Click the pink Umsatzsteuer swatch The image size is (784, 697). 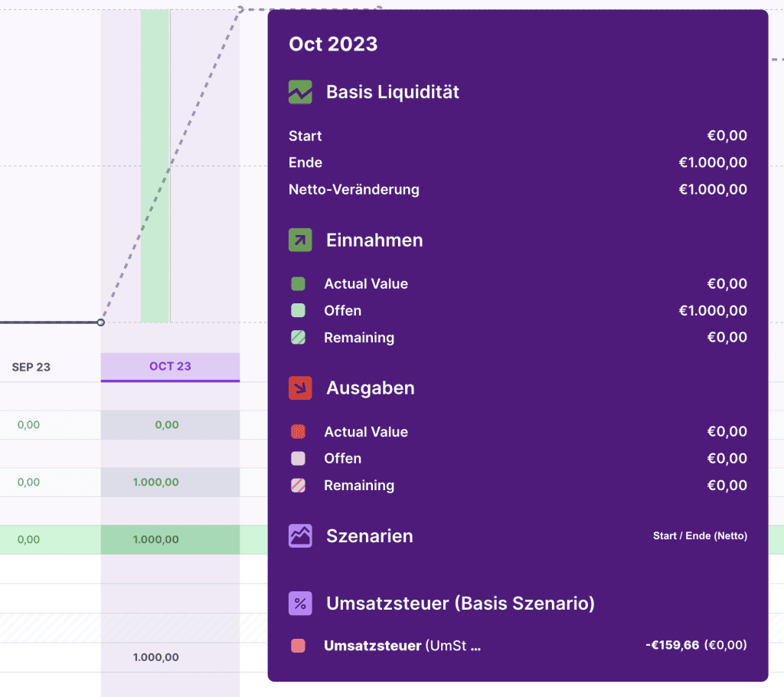coord(299,646)
